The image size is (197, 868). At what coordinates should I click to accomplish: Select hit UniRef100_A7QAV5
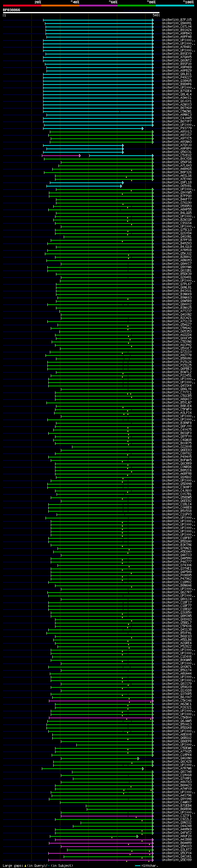click(177, 57)
